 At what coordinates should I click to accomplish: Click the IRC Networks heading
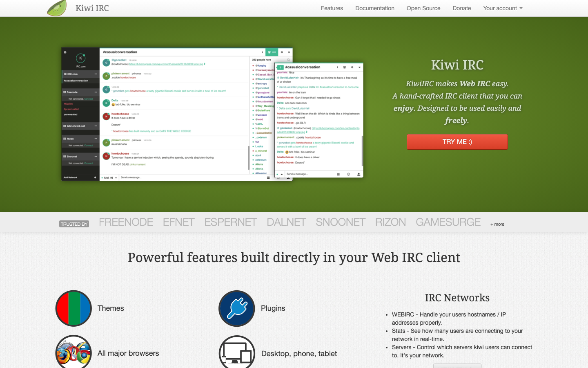457,298
